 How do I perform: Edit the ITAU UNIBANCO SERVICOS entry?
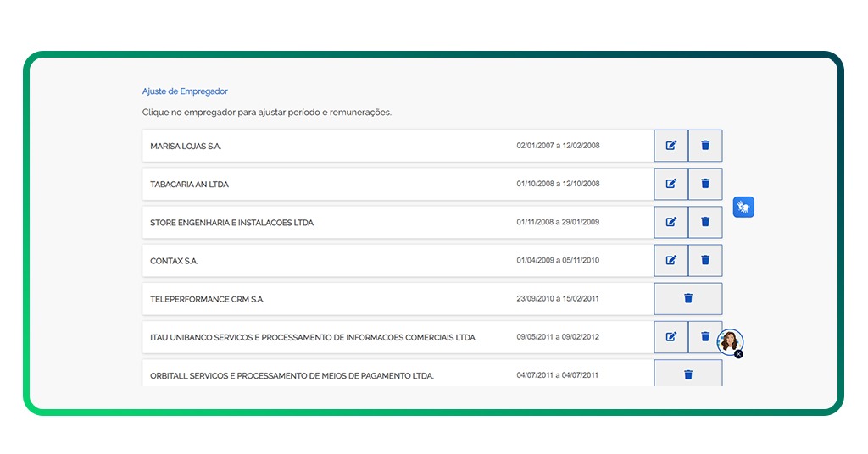[670, 336]
